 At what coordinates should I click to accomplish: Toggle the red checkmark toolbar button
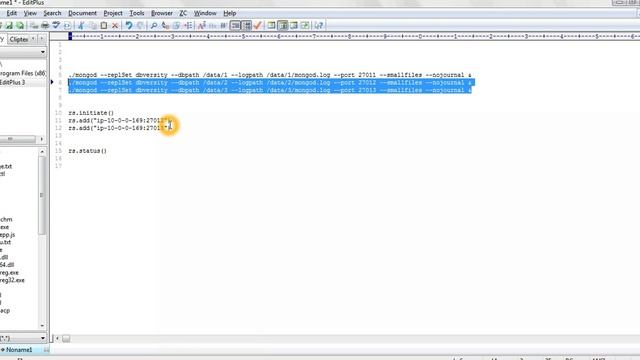258,25
